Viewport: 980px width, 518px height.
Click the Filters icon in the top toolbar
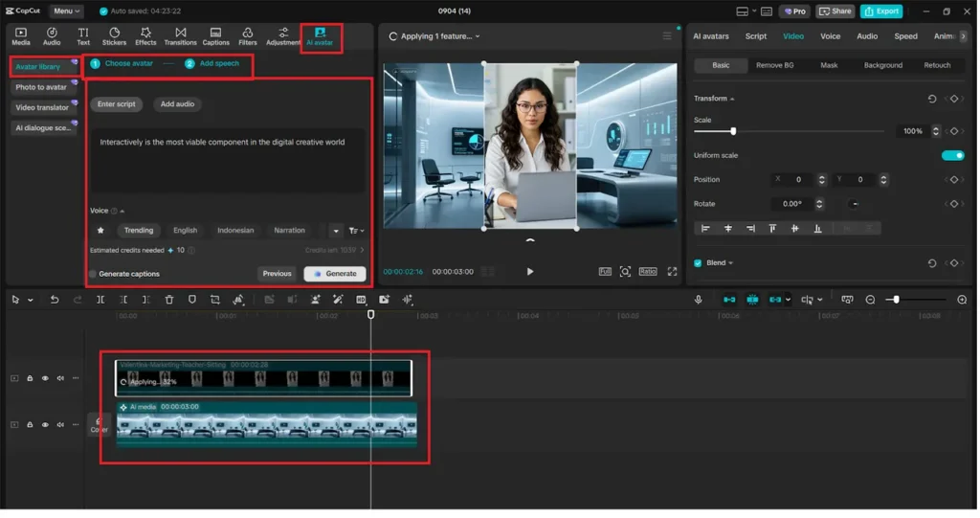(247, 36)
